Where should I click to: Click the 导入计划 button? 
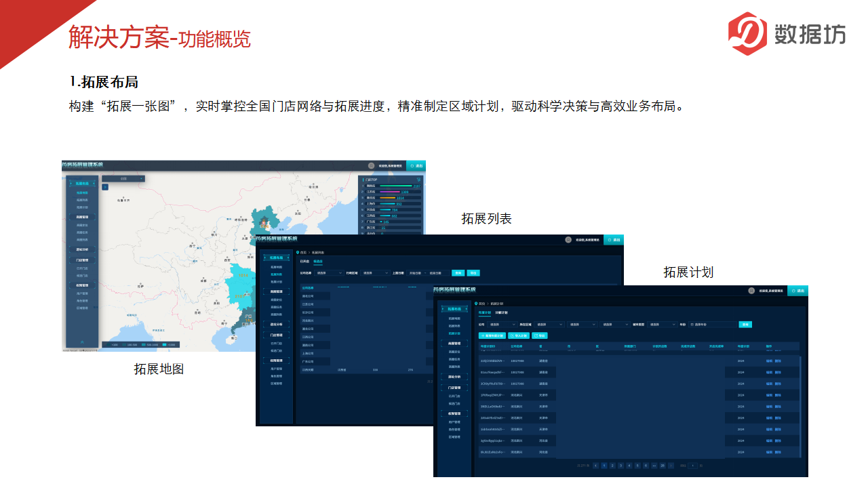[x=519, y=335]
